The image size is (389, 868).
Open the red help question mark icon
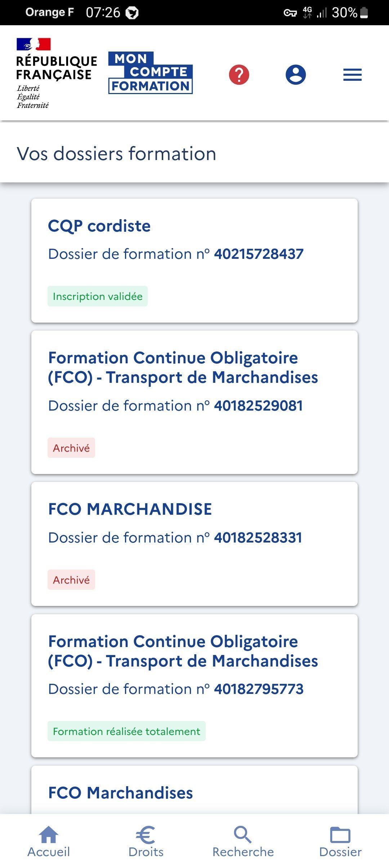click(x=239, y=75)
